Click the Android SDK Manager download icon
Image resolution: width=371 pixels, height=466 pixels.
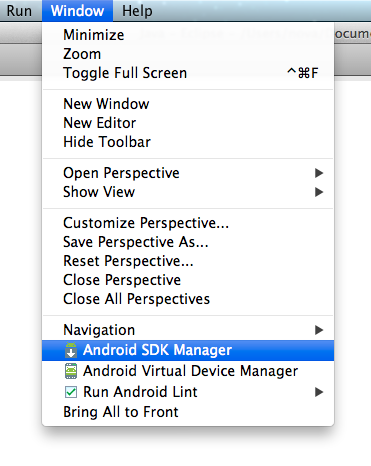tap(71, 350)
